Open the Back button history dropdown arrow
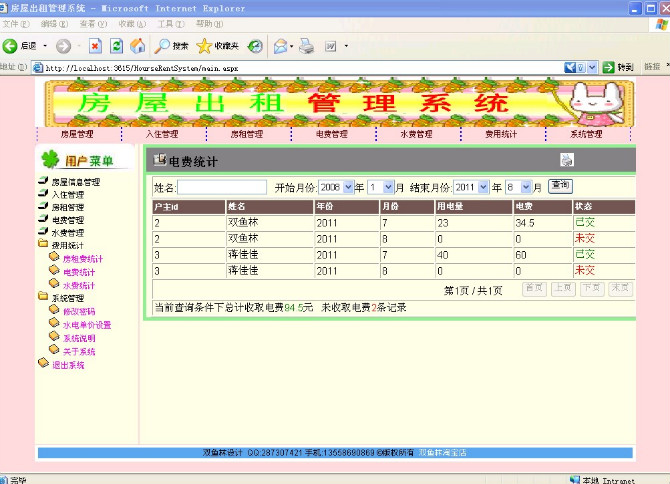Screen dimensions: 670x484 [45, 46]
